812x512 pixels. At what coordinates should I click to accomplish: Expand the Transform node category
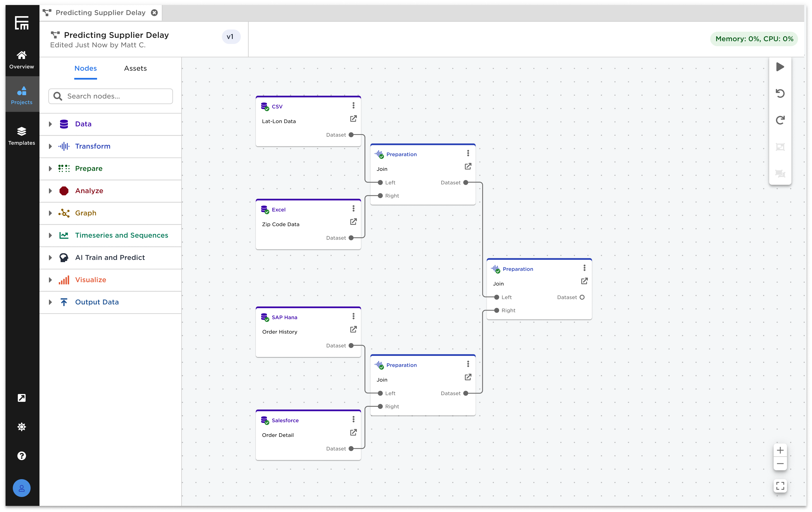(x=50, y=146)
